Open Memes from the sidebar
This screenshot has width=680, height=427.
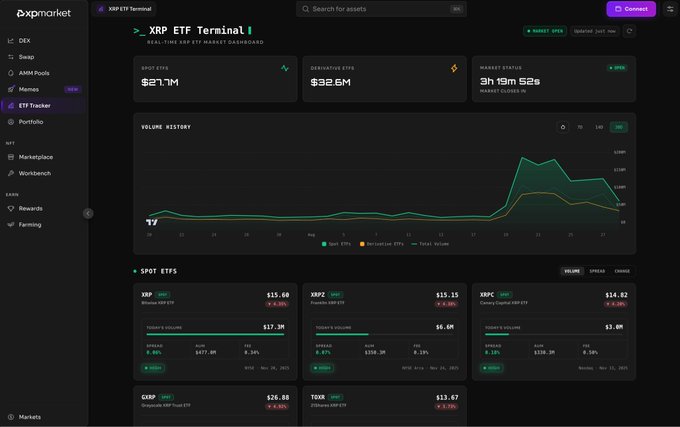pyautogui.click(x=43, y=89)
